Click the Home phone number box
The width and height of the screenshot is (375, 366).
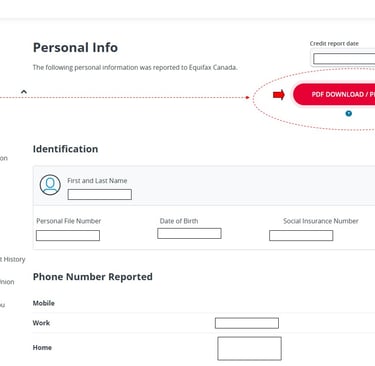(249, 348)
